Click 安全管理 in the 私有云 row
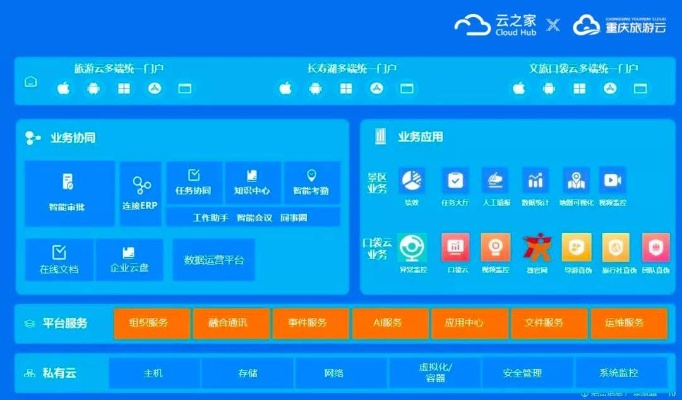Screen dimensions: 682x400 tap(523, 373)
